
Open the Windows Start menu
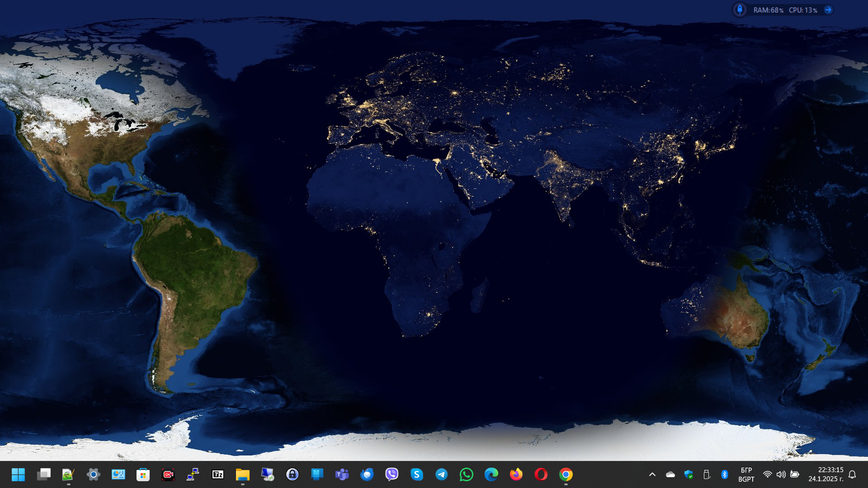pyautogui.click(x=19, y=474)
